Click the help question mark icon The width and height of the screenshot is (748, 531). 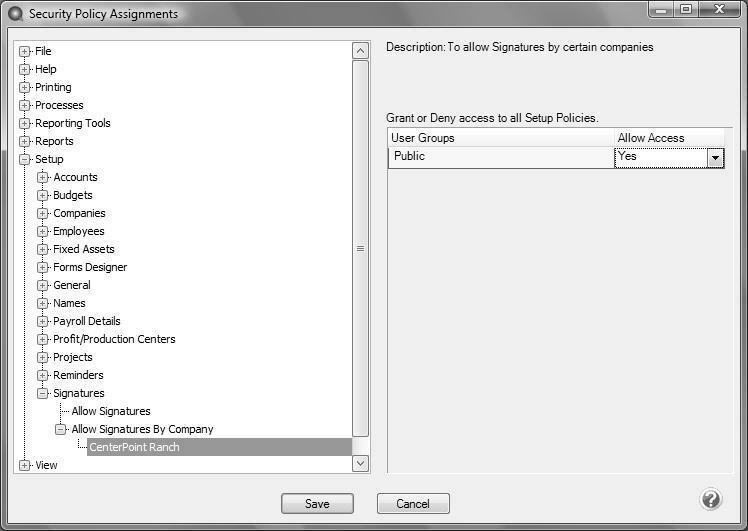(x=711, y=500)
